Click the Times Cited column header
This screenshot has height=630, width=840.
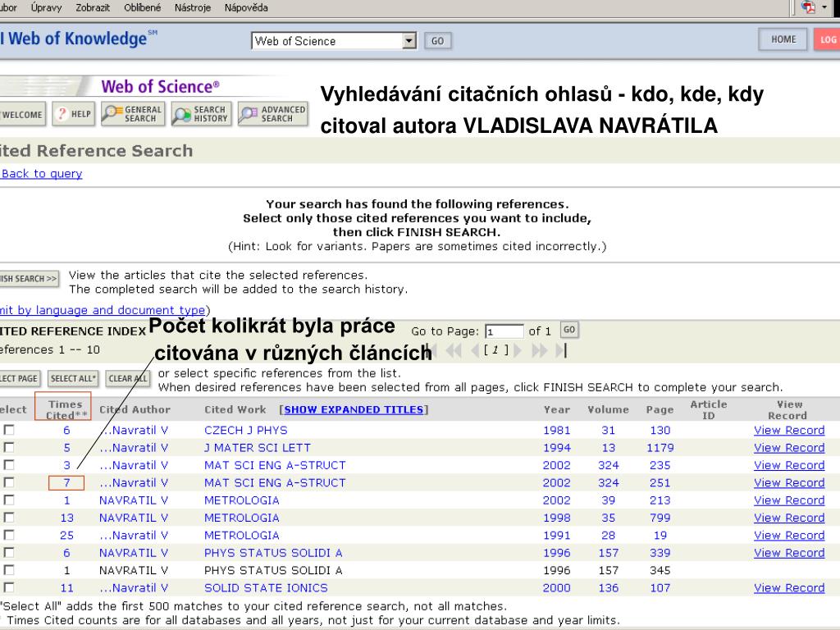66,410
